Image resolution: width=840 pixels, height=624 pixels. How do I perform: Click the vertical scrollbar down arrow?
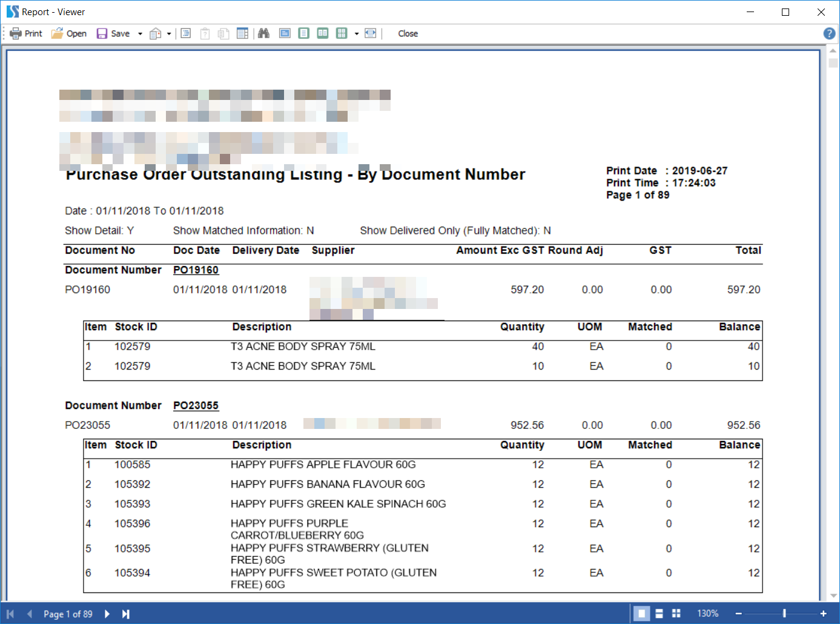point(833,596)
